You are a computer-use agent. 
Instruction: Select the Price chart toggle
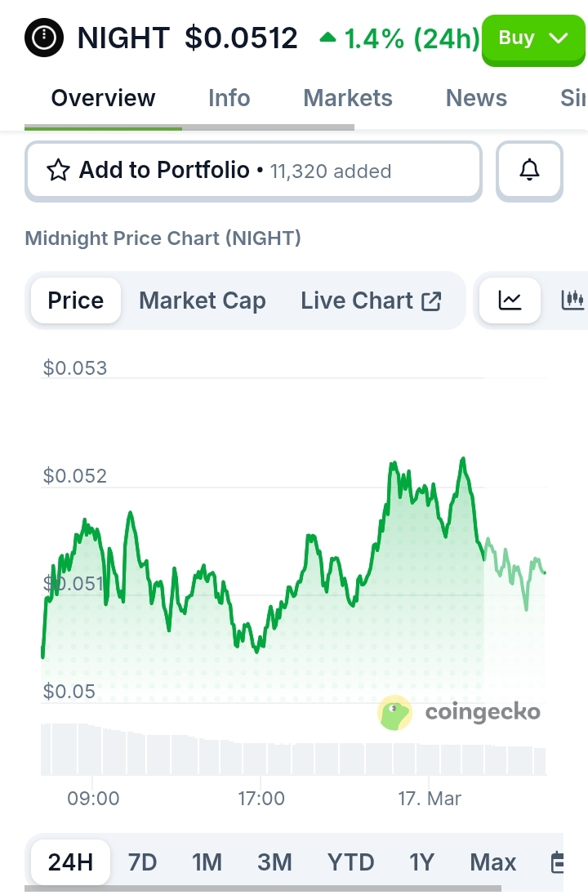(76, 301)
